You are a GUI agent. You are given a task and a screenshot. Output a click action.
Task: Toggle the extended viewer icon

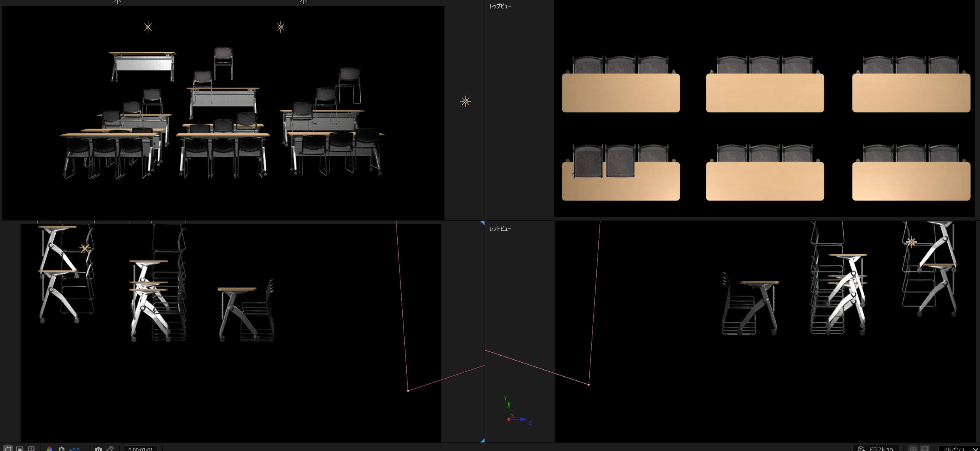click(925, 449)
